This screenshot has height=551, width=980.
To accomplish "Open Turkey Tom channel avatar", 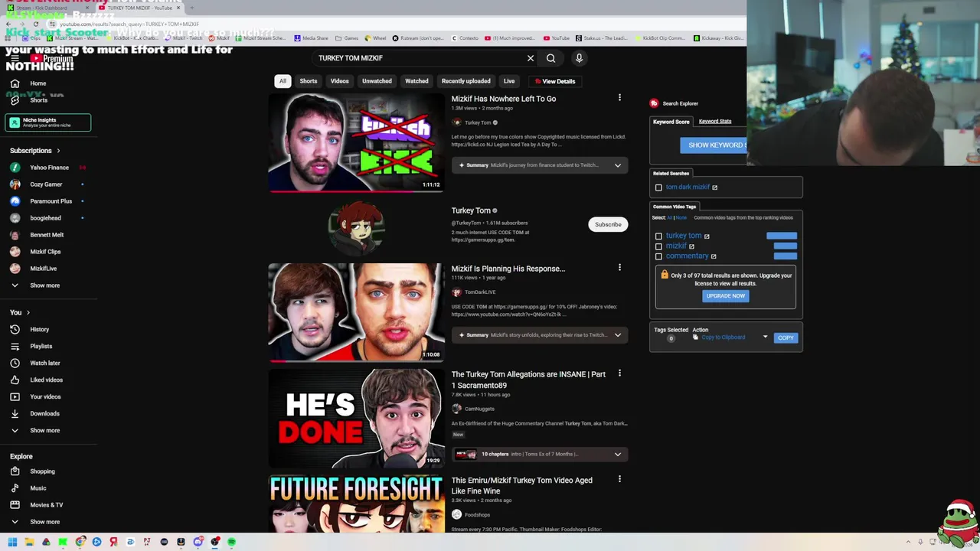I will 356,227.
